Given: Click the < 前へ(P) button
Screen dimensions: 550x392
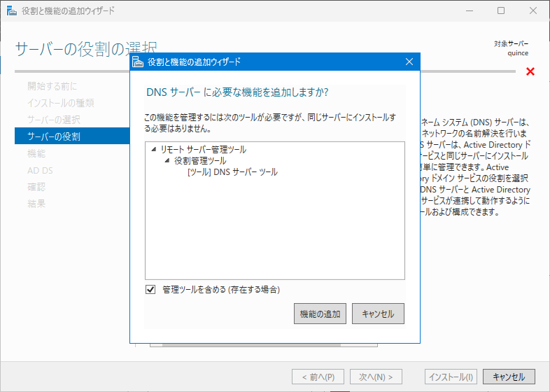Looking at the screenshot, I should point(318,377).
